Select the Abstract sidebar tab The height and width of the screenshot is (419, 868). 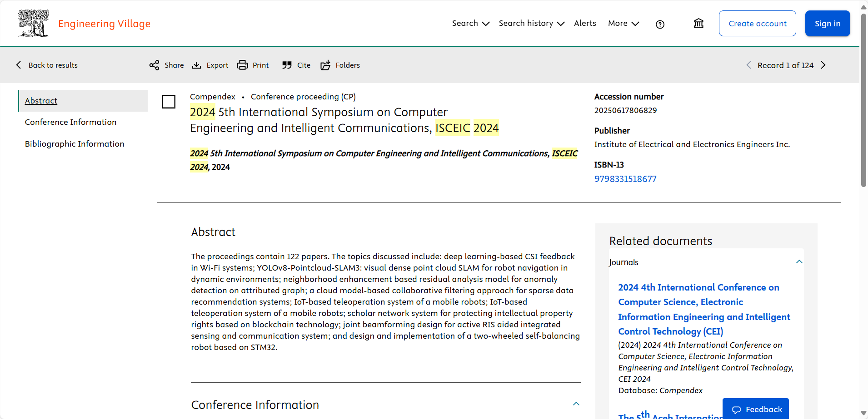click(83, 101)
